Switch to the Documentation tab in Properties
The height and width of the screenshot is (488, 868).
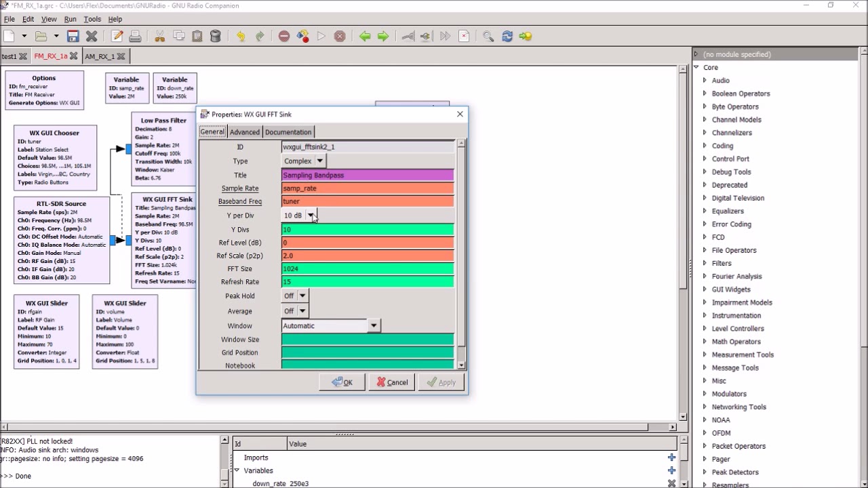(x=288, y=132)
